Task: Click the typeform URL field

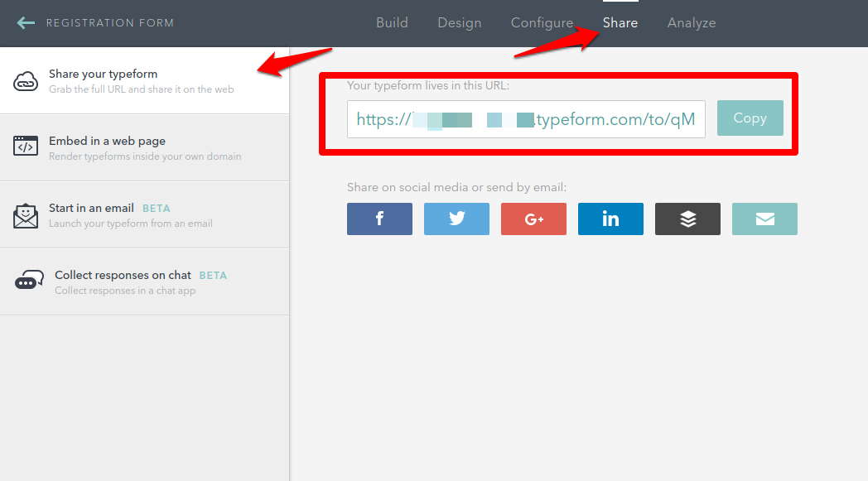Action: pos(526,119)
